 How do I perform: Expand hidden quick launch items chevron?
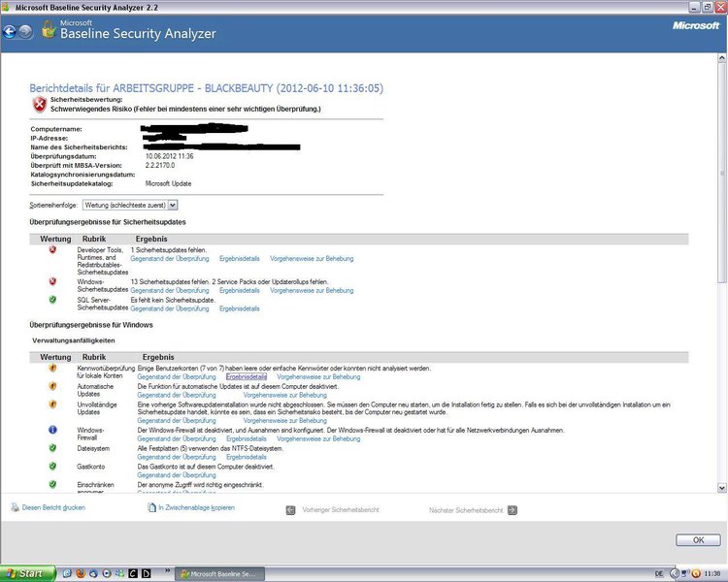pyautogui.click(x=167, y=571)
